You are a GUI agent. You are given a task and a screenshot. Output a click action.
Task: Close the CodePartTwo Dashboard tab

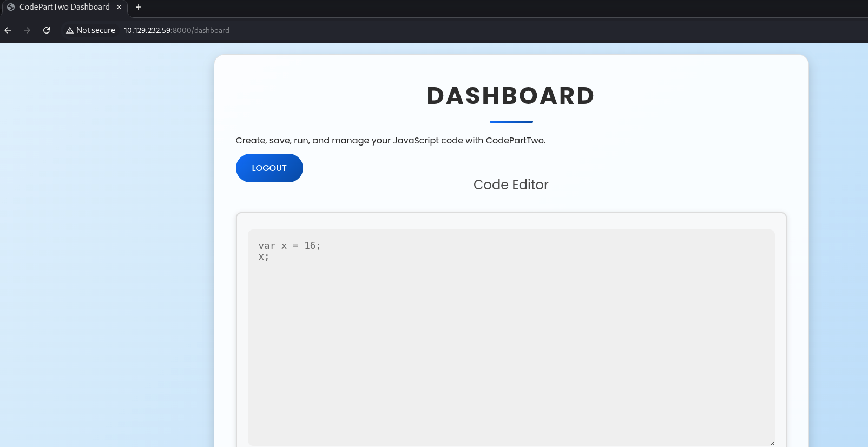point(119,7)
